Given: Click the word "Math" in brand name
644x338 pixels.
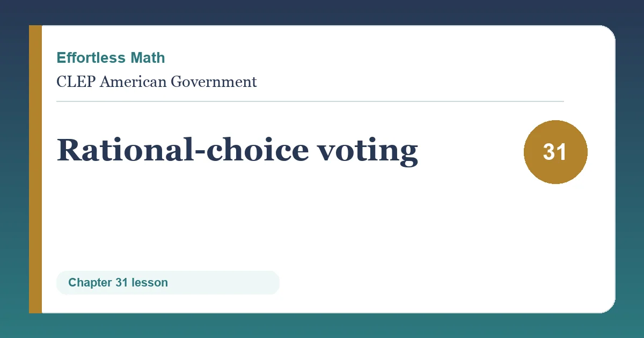Looking at the screenshot, I should [x=147, y=57].
